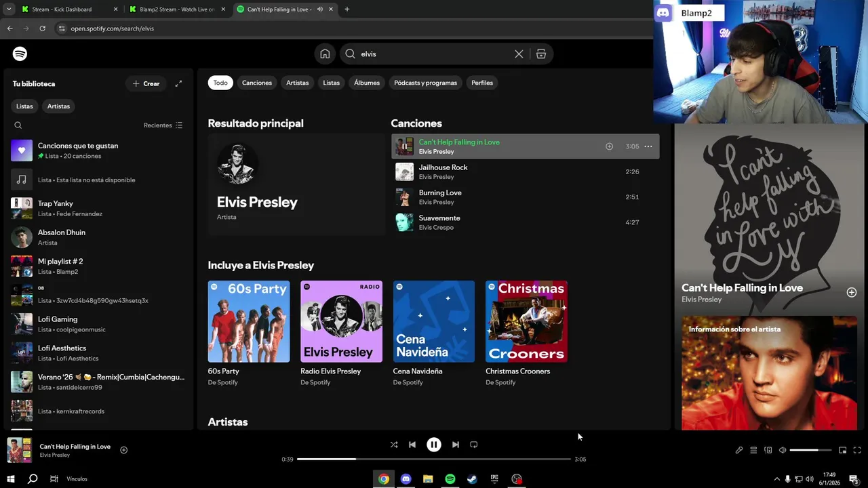Open Lofi Aesthetics playlist
868x488 pixels.
(98, 353)
